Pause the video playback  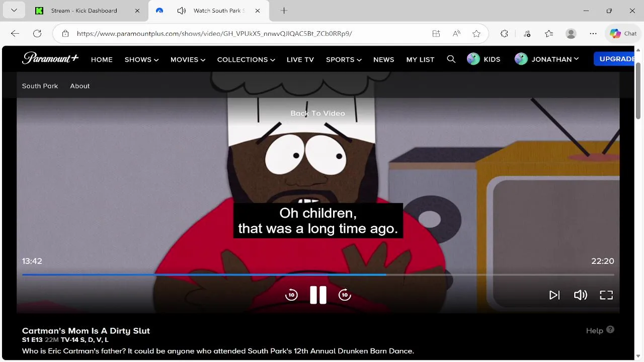tap(318, 295)
